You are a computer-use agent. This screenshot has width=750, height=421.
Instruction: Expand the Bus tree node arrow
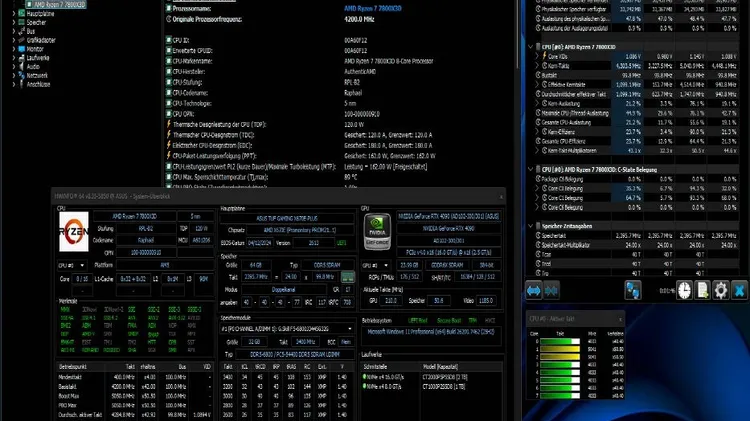coord(12,31)
